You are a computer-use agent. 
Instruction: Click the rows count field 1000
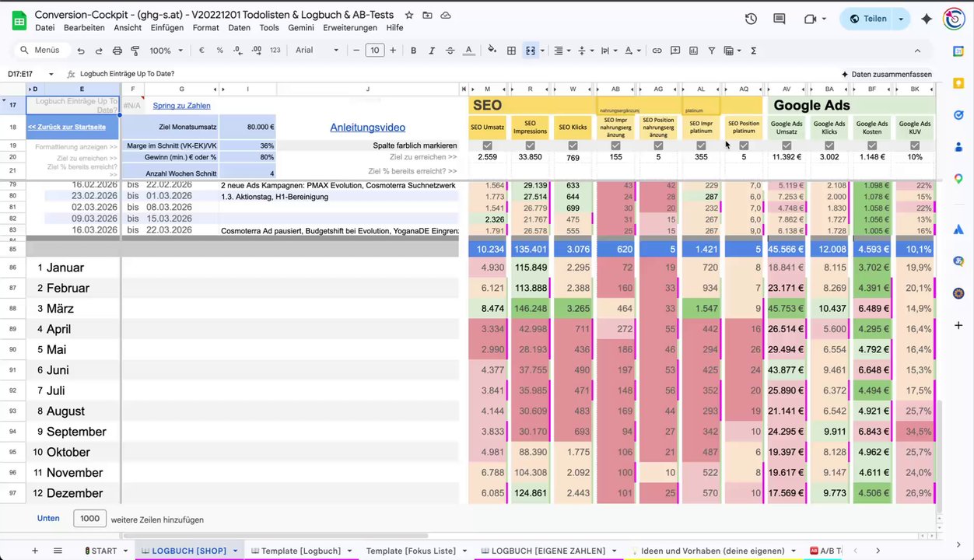90,519
